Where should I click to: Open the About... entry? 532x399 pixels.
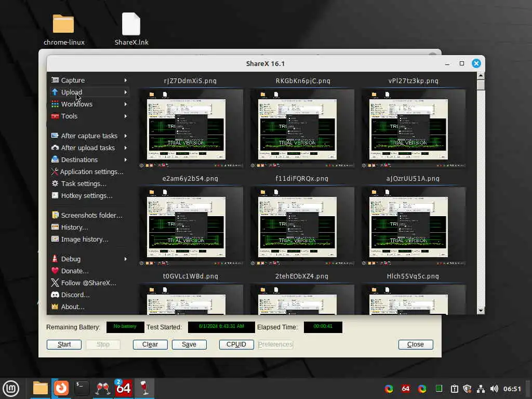tap(89, 307)
